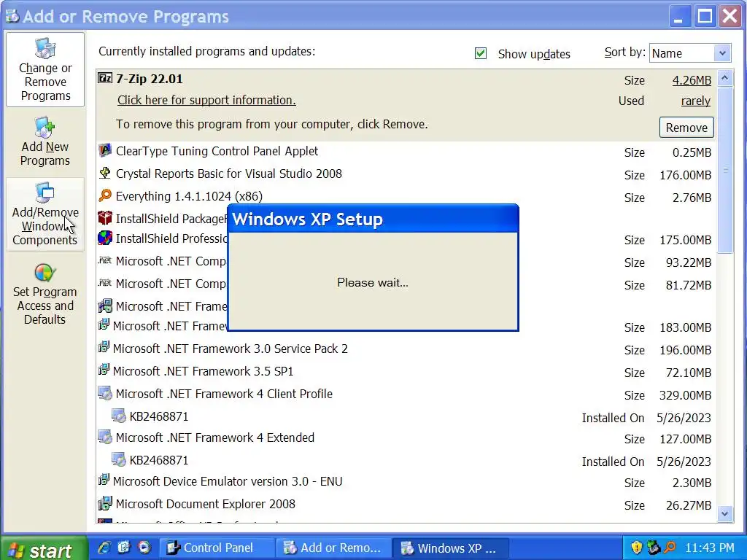Select the .NET Framework 4 Client Profile icon
Viewport: 747px width, 560px height.
(x=105, y=393)
